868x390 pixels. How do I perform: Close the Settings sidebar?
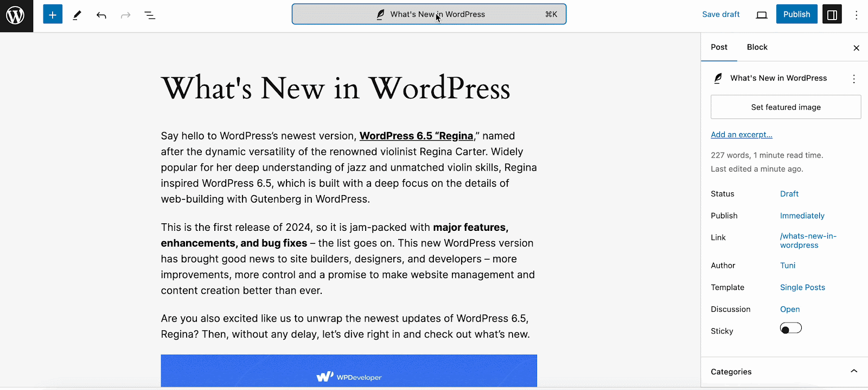[857, 48]
